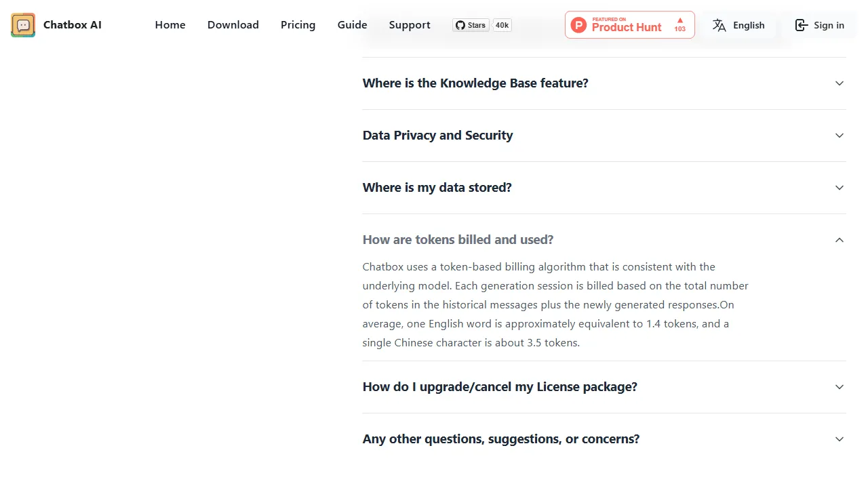This screenshot has height=488, width=868.
Task: Click the token billing answer paragraph
Action: click(x=555, y=305)
